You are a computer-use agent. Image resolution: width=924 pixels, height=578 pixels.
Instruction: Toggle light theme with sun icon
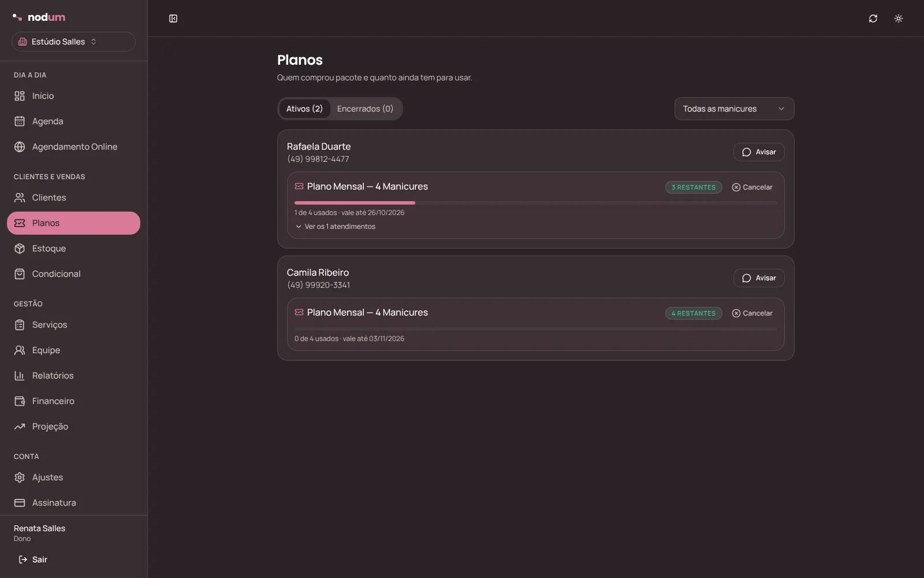899,18
